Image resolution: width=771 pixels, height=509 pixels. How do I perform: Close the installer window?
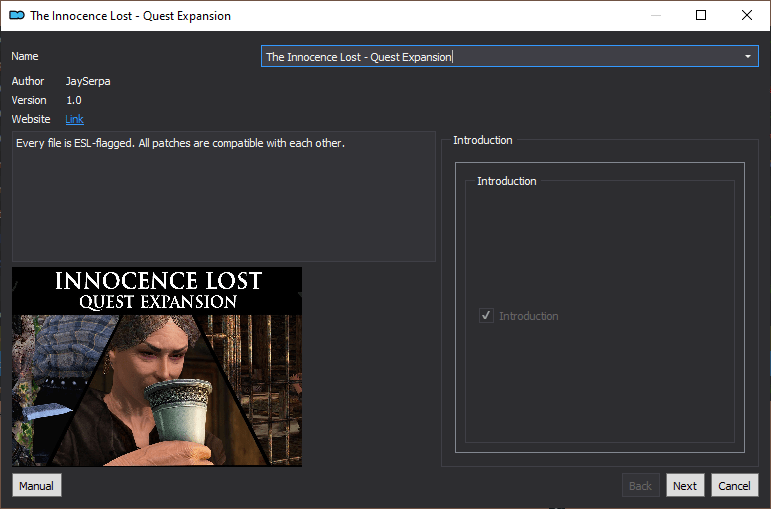[x=746, y=15]
